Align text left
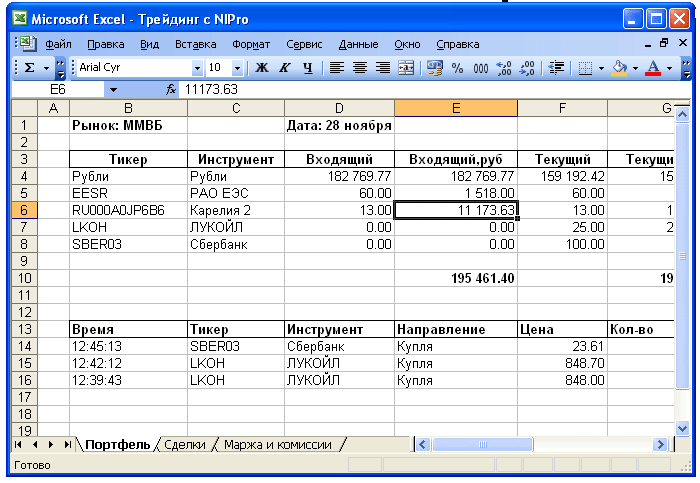 coord(337,68)
